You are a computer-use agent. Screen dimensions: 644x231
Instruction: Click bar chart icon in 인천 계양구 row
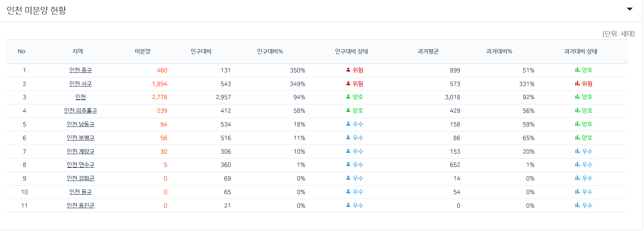[x=577, y=151]
